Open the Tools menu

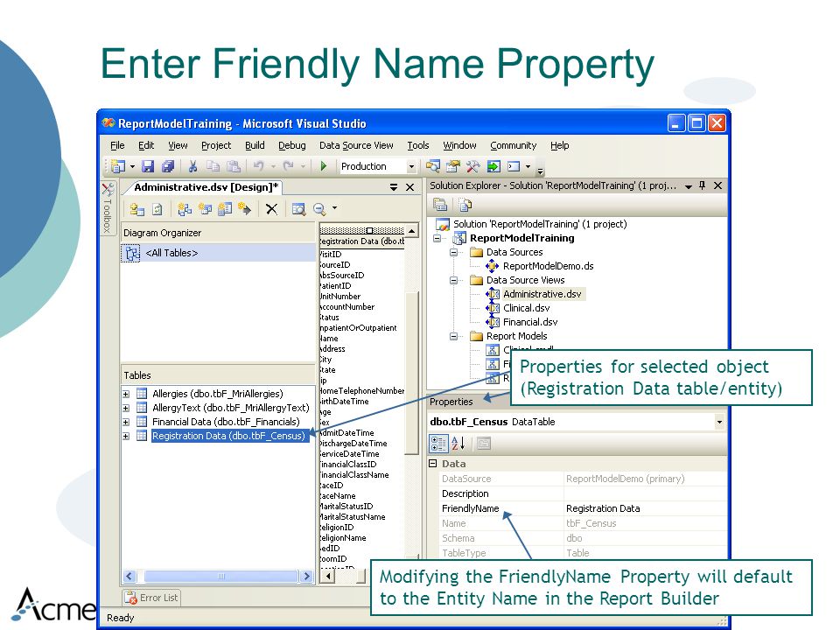418,145
